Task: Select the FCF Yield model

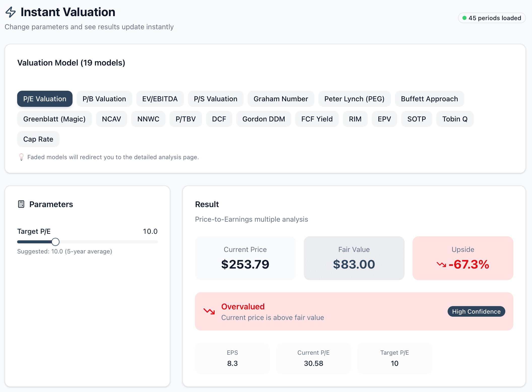Action: click(317, 119)
